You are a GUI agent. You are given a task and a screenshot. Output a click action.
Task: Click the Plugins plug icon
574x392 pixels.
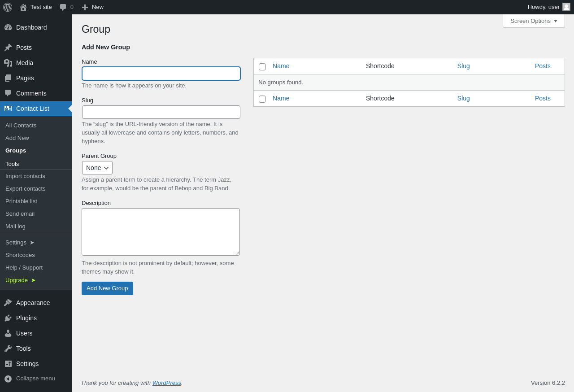[x=8, y=318]
